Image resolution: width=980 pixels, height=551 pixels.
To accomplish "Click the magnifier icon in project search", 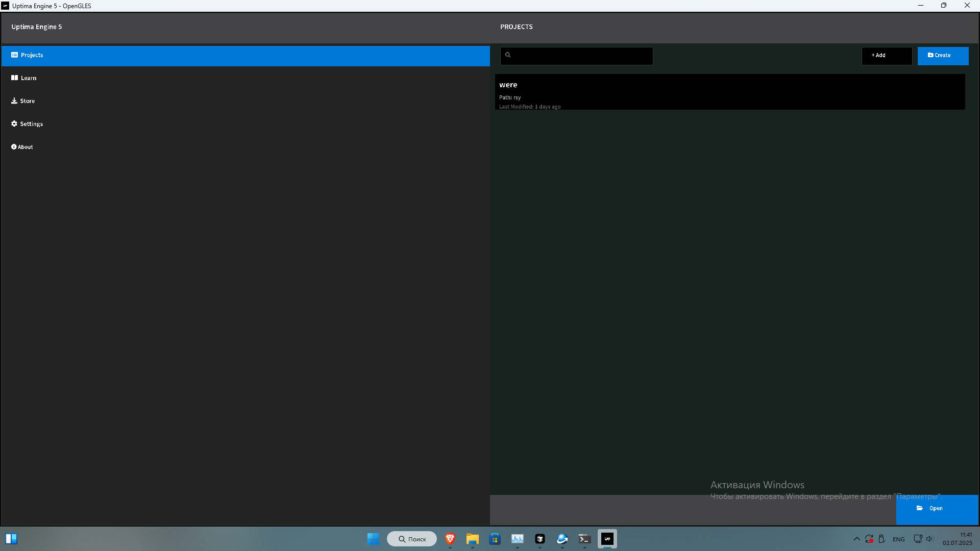I will click(508, 55).
